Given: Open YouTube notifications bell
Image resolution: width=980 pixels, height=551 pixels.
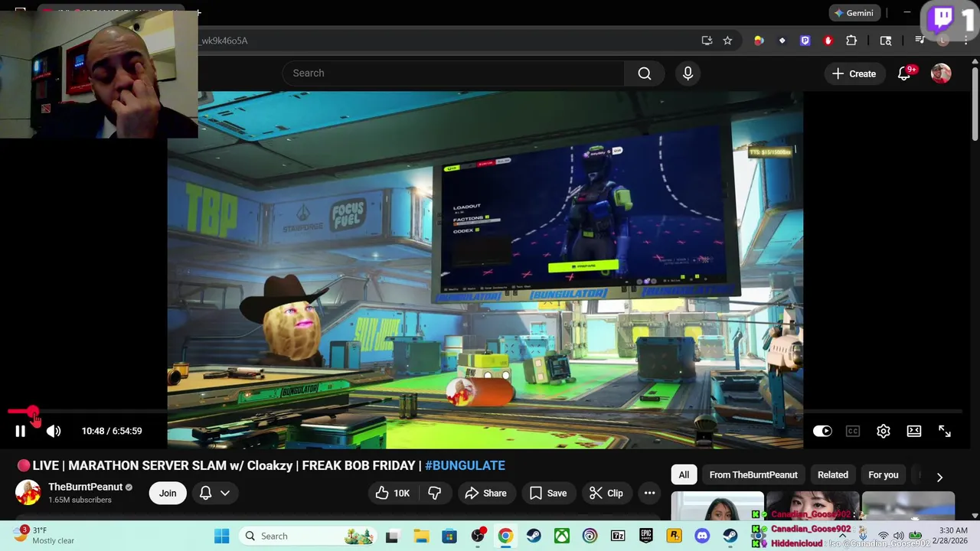Looking at the screenshot, I should (905, 73).
